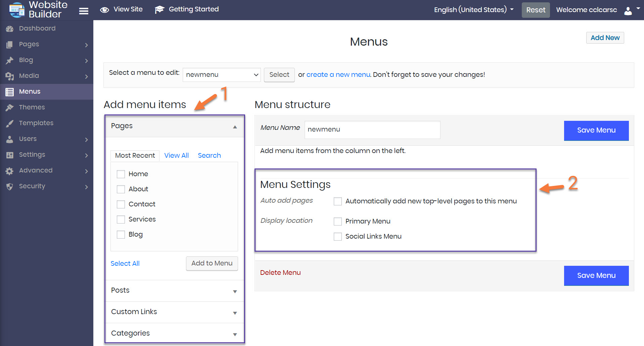Viewport: 644px width, 346px height.
Task: Open the menu selection dropdown showing newmenu
Action: click(x=222, y=75)
